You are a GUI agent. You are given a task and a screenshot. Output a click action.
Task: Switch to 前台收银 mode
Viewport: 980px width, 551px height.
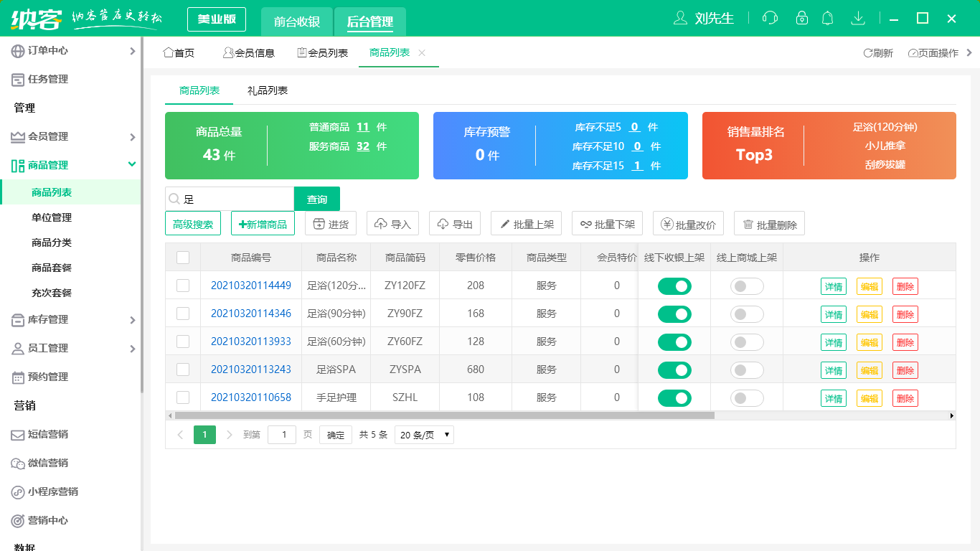click(298, 19)
